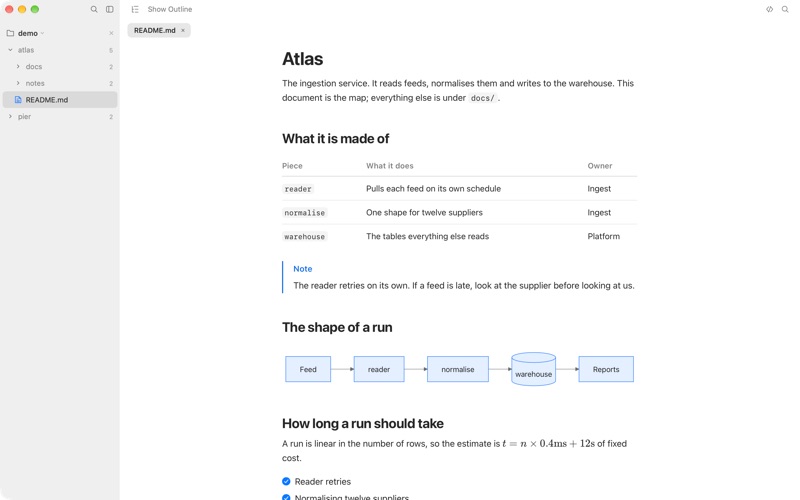
Task: Click the Platform owner cell
Action: coord(604,237)
